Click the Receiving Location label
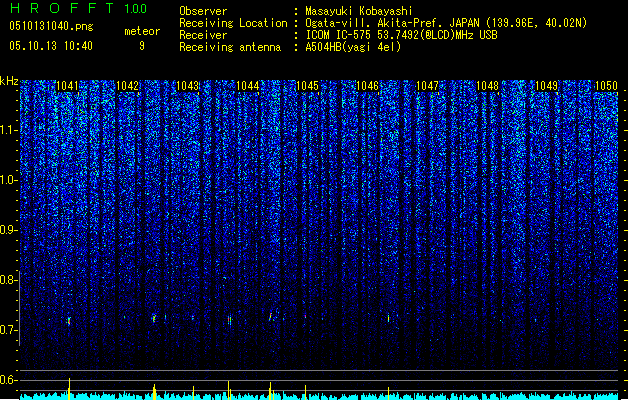629x400 pixels. 233,23
